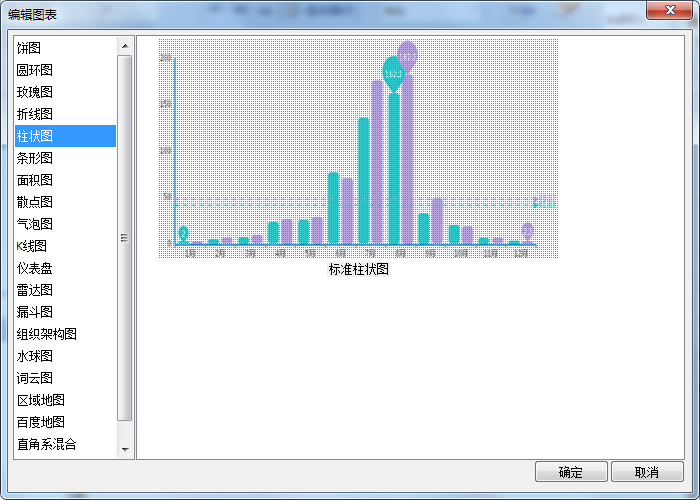Viewport: 700px width, 500px height.
Task: Select 词云图 chart type
Action: 36,378
